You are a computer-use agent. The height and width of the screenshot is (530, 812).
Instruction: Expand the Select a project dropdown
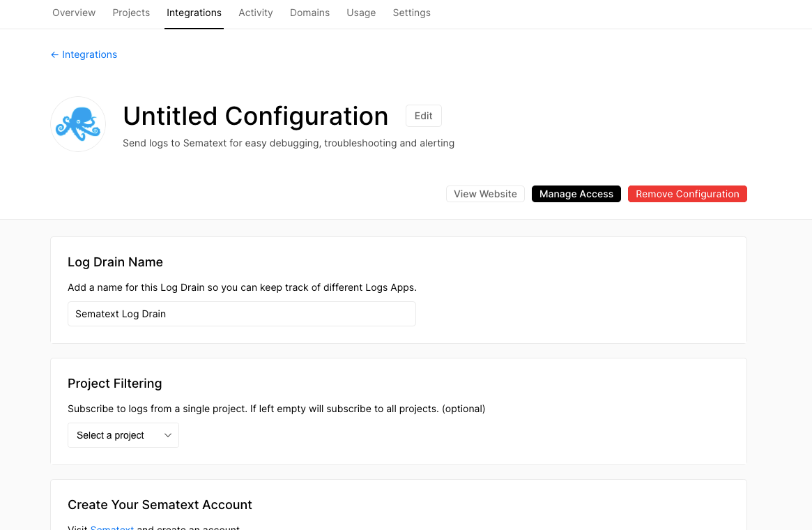123,435
